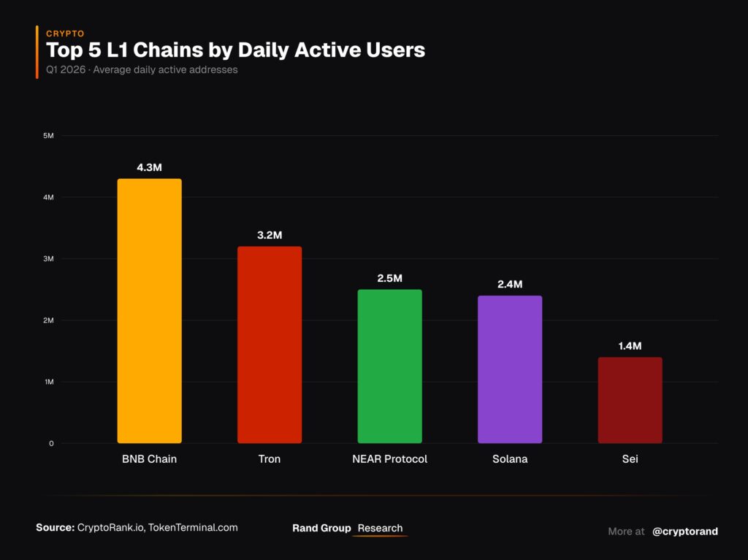Click the CryptoRank.io, TokenTerminal.com source text

[x=158, y=528]
